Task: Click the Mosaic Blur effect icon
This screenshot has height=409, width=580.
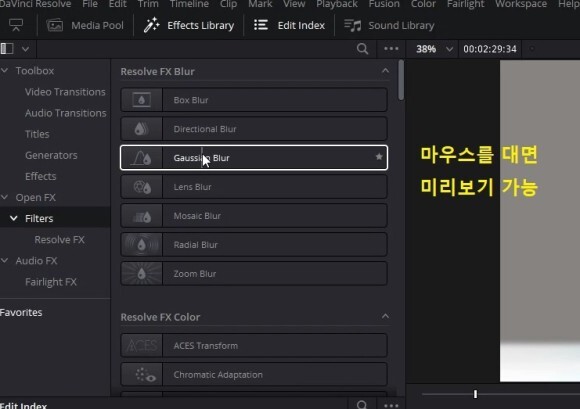Action: pos(142,216)
